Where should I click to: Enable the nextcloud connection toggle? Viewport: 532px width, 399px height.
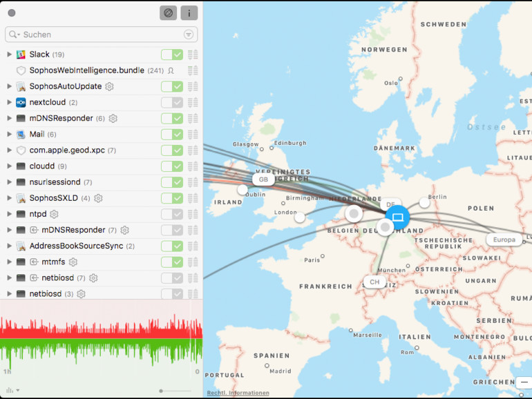pos(172,102)
